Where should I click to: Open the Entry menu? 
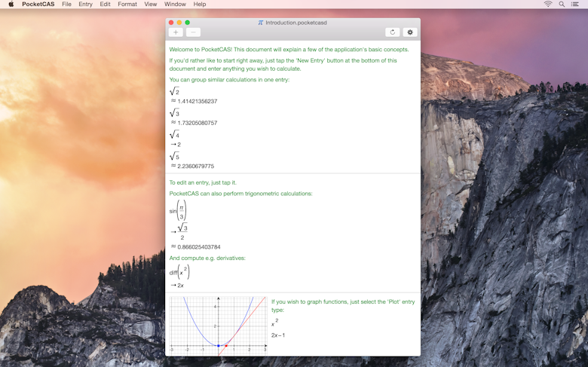pyautogui.click(x=85, y=4)
